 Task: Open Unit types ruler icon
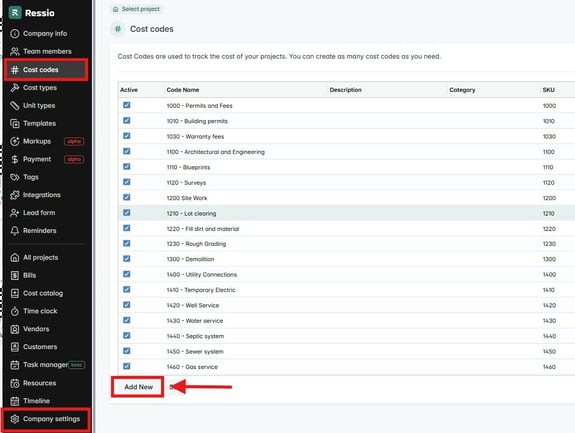tap(15, 106)
